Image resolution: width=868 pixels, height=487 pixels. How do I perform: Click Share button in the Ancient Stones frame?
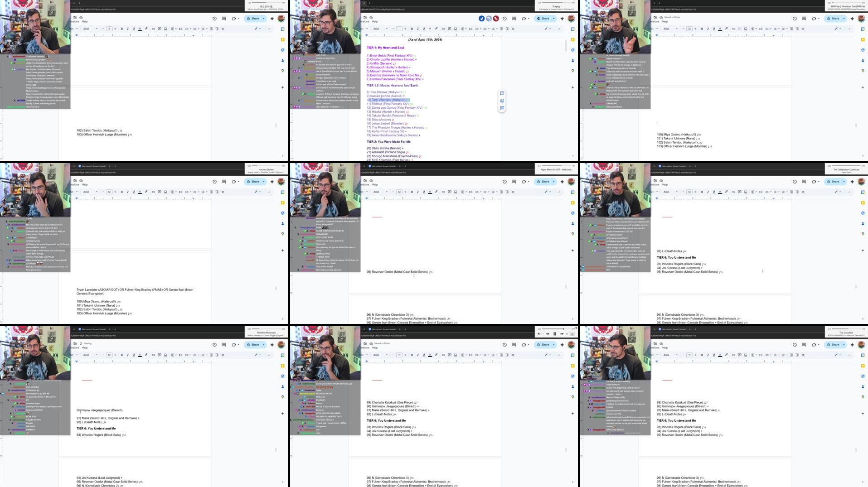pyautogui.click(x=253, y=182)
